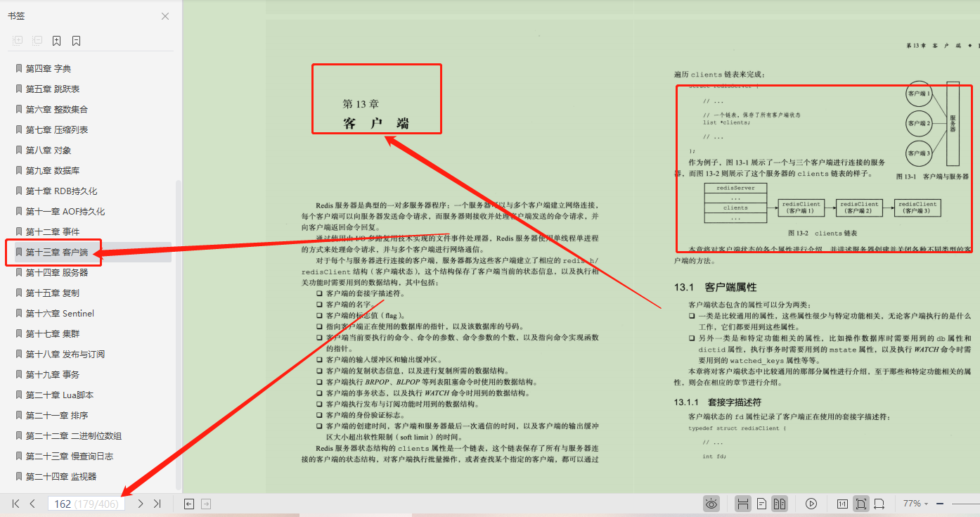Screen dimensions: 980x517
Task: Switch to single page view
Action: point(761,504)
